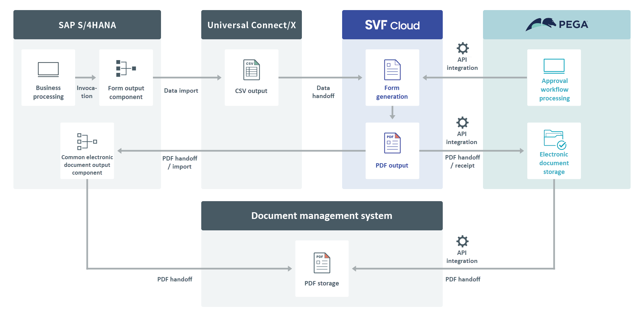Click the Data handoff label
This screenshot has height=317, width=644.
(x=323, y=92)
